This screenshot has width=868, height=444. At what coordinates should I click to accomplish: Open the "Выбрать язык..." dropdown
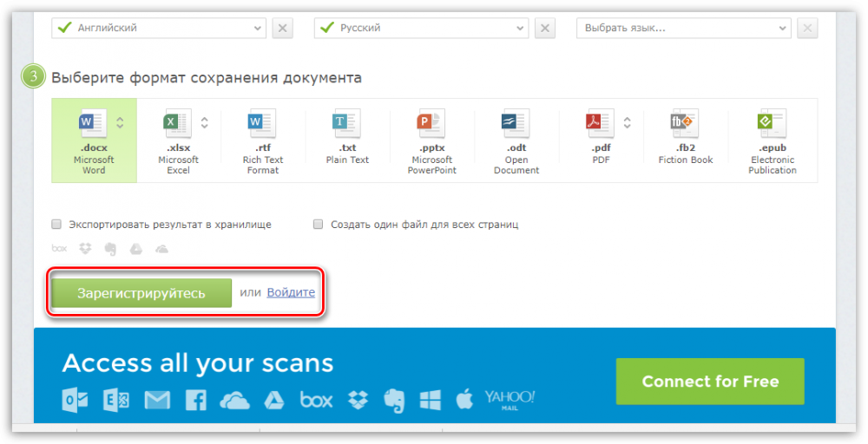(x=684, y=28)
